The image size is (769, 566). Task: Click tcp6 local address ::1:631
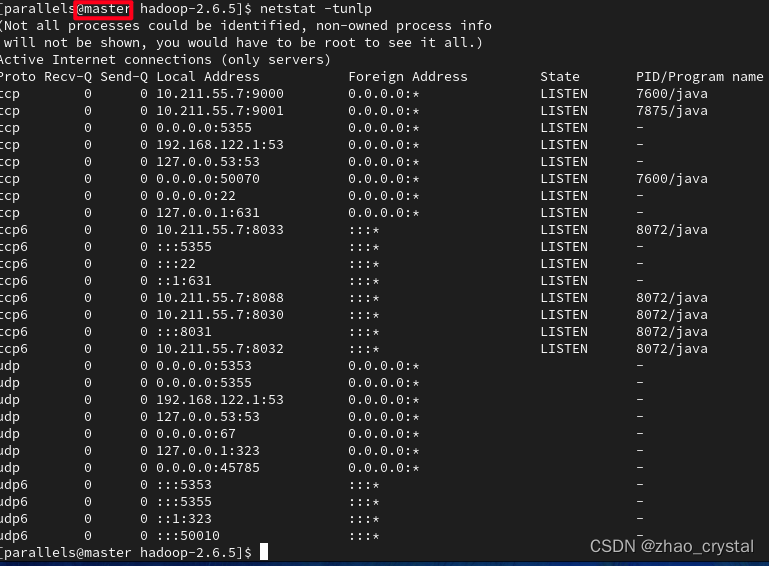[184, 281]
